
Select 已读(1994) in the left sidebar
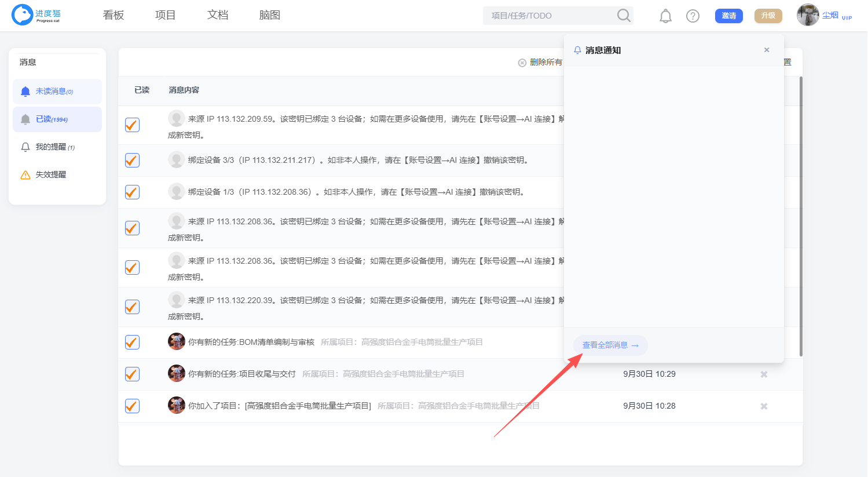point(57,119)
